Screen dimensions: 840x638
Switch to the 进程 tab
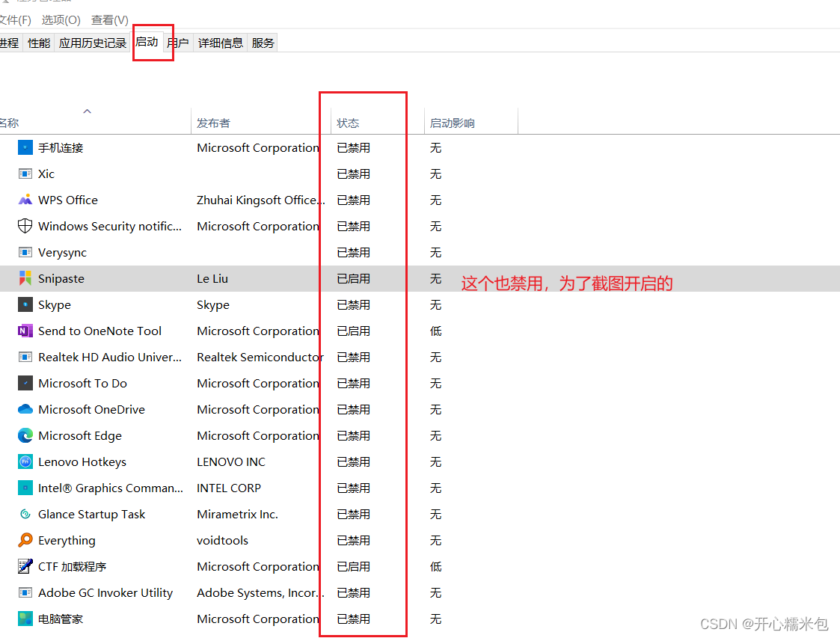tap(10, 43)
